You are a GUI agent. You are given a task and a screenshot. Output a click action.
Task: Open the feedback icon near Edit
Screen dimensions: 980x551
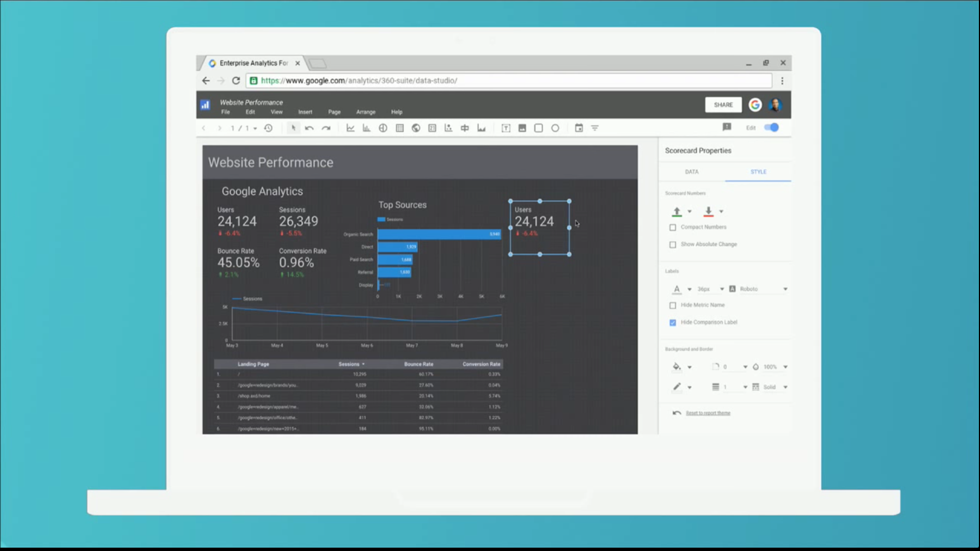[x=727, y=127]
